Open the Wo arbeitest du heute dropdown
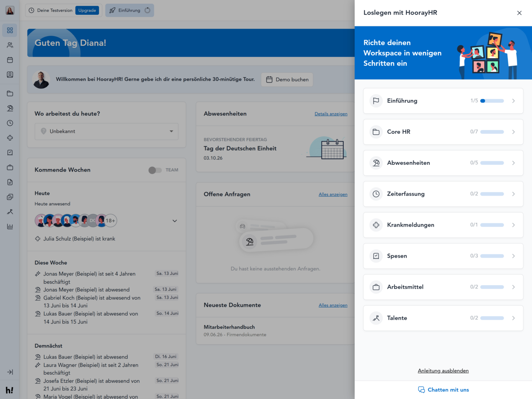This screenshot has width=532, height=399. point(107,131)
